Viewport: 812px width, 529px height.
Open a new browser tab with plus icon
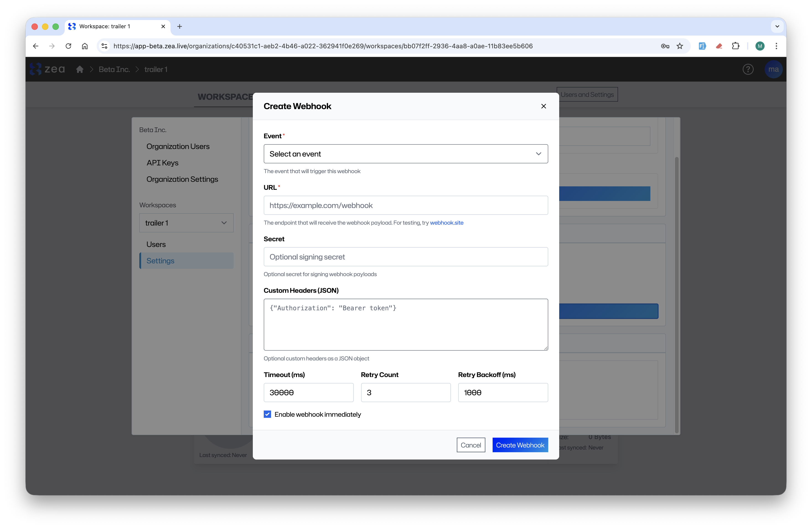[x=179, y=26]
